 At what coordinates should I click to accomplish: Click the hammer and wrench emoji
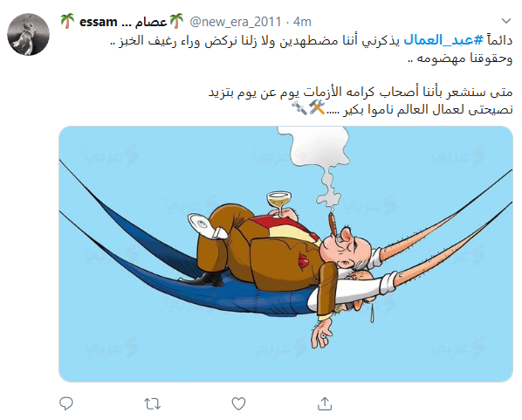click(x=317, y=108)
